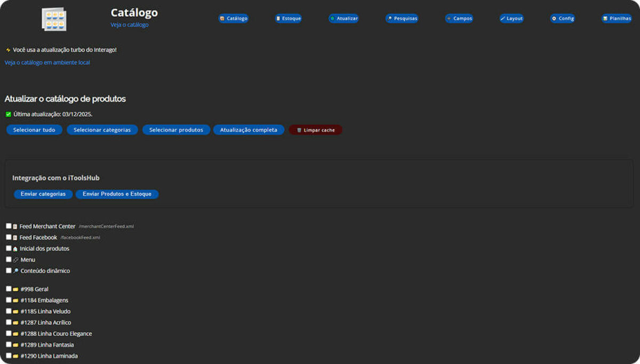
Task: Open Config gear settings
Action: tap(562, 18)
